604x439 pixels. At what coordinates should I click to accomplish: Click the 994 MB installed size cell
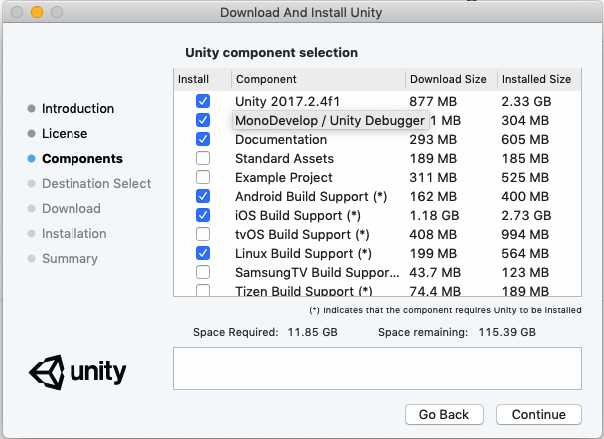coord(525,235)
